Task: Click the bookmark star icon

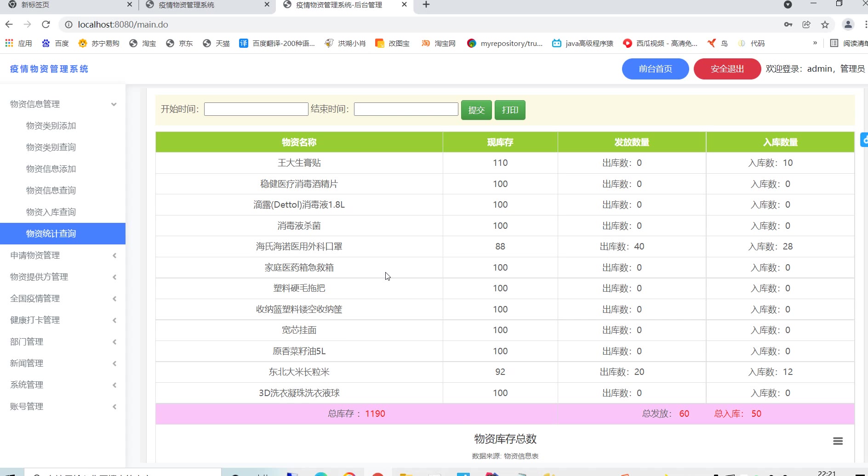Action: click(x=825, y=25)
